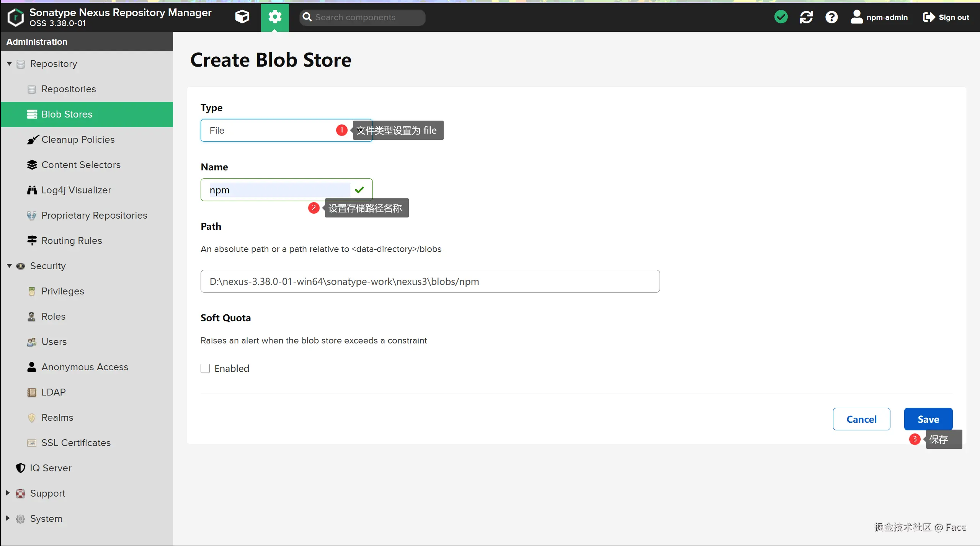The image size is (980, 546).
Task: Click into the Path input field
Action: 430,281
